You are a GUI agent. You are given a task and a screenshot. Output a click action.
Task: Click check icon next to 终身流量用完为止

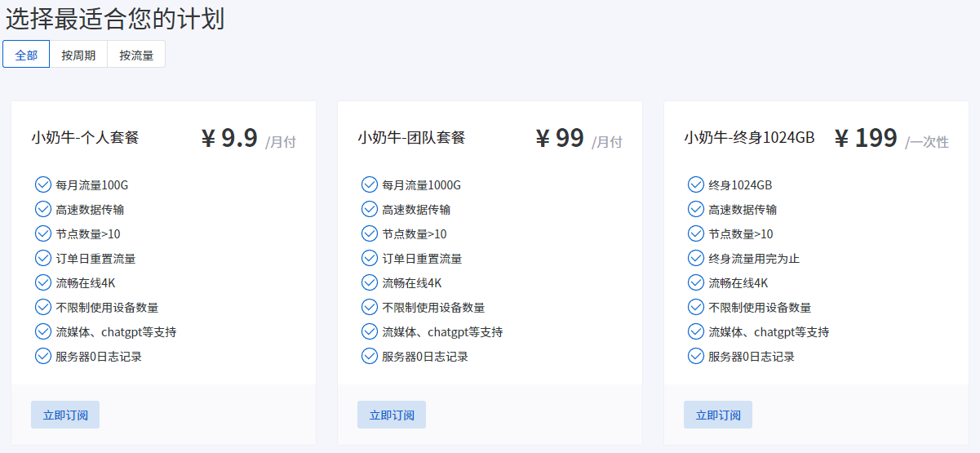tap(696, 258)
